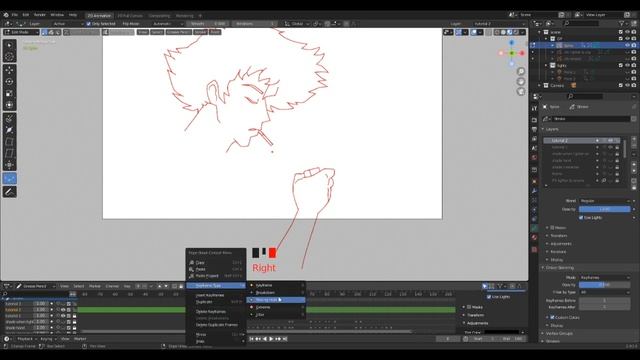Open the Global orientation dropdown

click(x=297, y=24)
